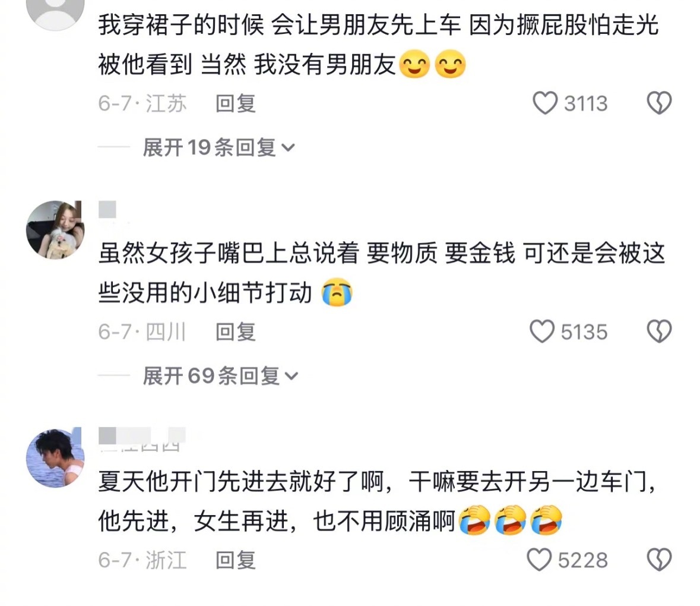The image size is (700, 606).
Task: Like the Sichuan comment with 5135 likes
Action: tap(542, 332)
